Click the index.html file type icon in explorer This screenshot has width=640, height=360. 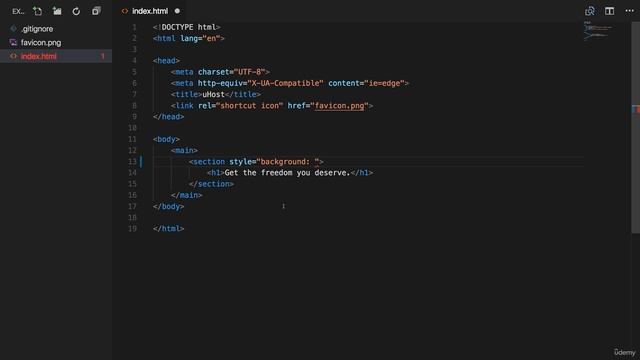coord(13,56)
